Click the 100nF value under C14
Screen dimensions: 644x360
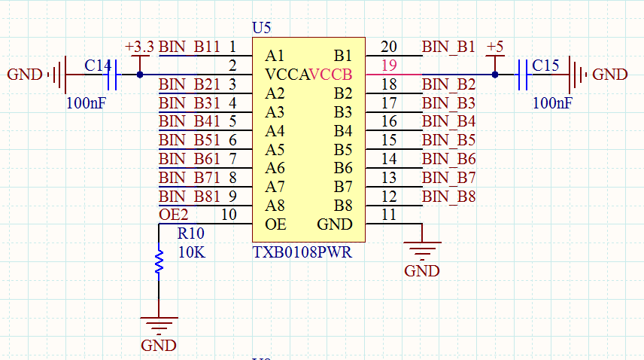[86, 103]
